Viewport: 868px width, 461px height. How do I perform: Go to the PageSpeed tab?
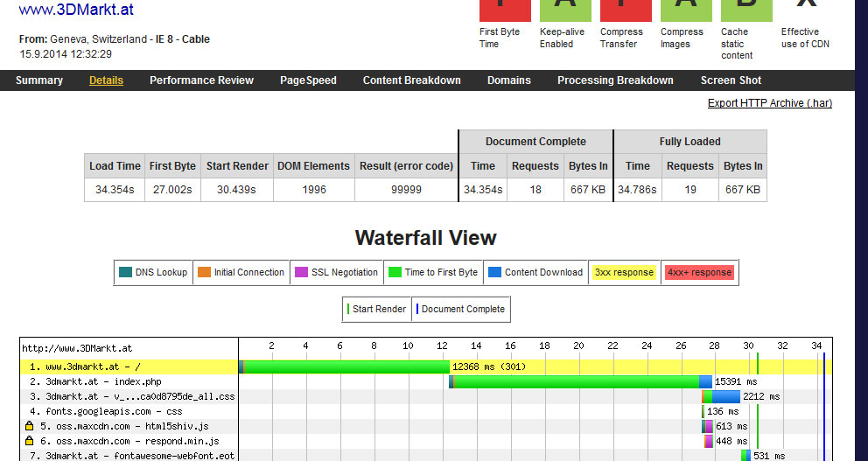(308, 80)
